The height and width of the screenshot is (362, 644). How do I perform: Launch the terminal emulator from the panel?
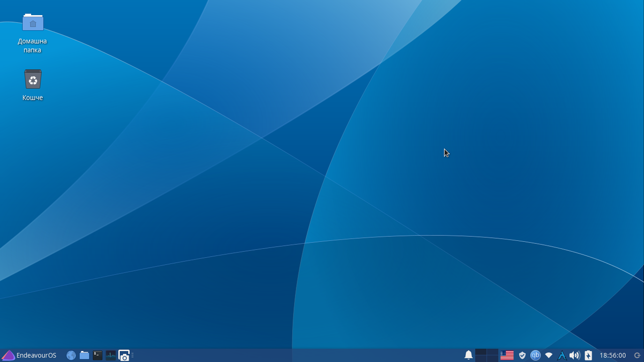(x=98, y=355)
